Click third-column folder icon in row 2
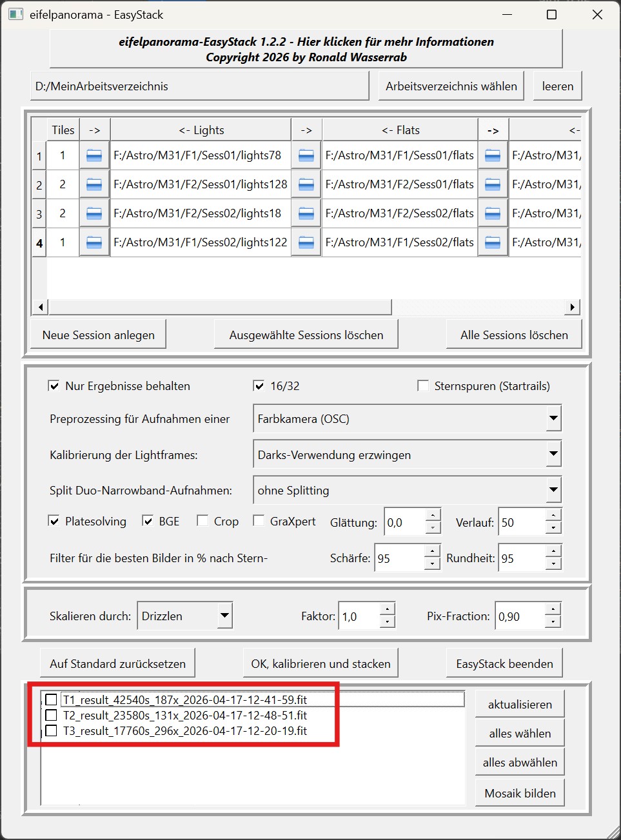 (493, 184)
